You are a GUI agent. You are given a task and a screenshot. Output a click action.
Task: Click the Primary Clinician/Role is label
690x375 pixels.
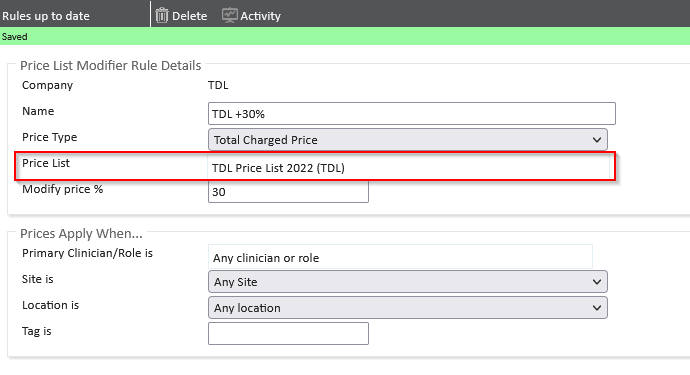87,253
